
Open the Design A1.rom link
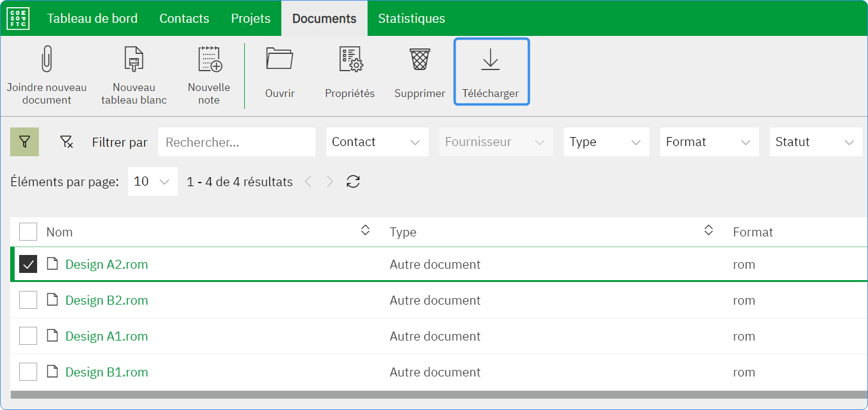107,336
